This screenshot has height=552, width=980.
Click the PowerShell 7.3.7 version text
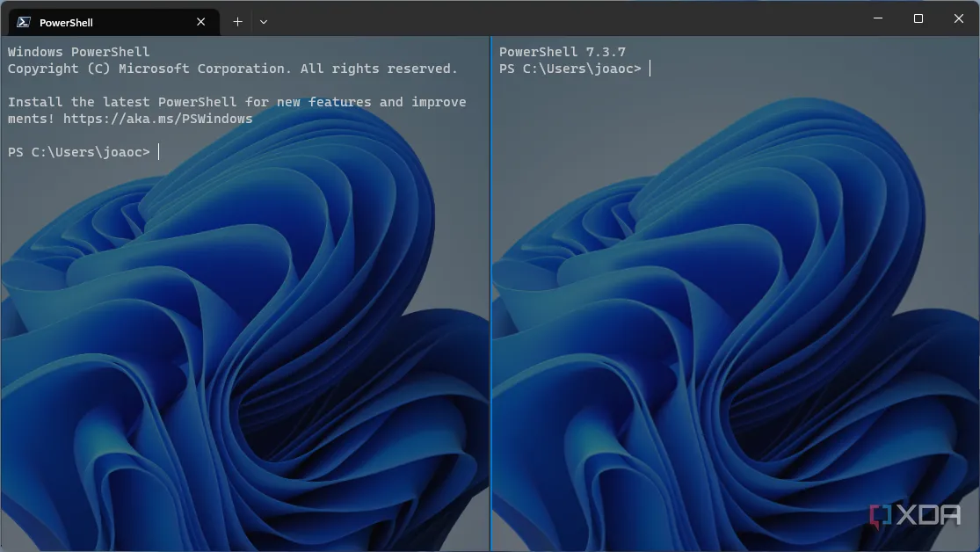click(x=562, y=52)
